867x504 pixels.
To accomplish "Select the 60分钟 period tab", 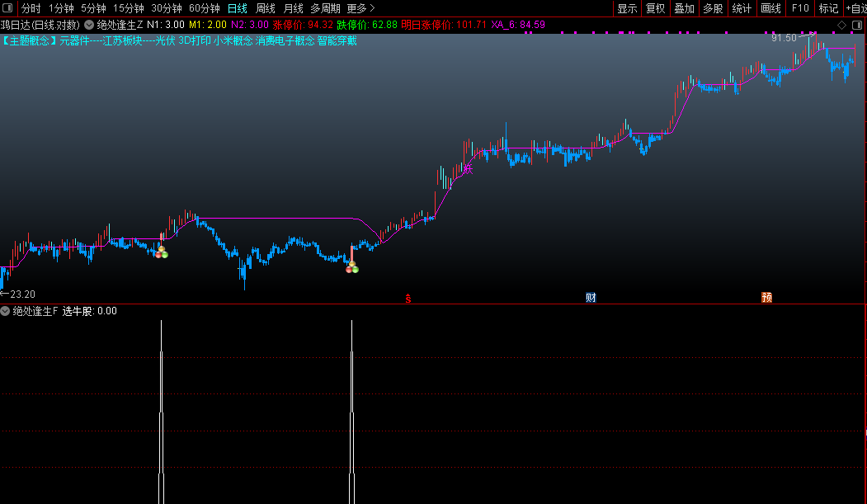I will pos(204,8).
